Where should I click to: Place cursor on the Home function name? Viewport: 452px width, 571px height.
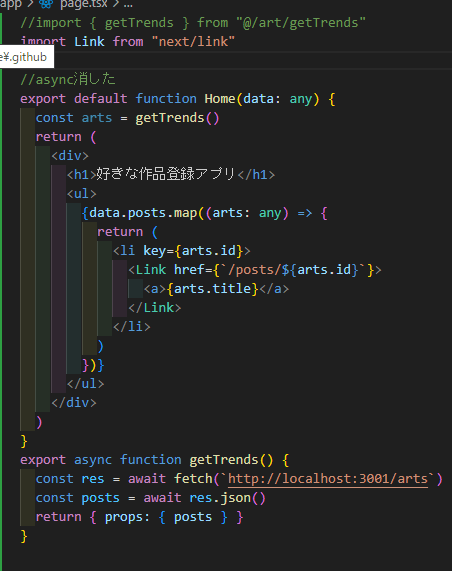pos(220,99)
